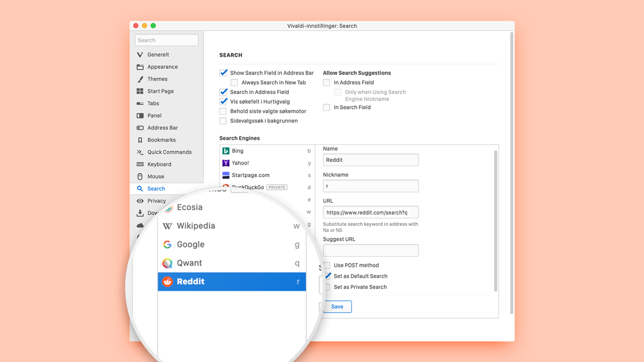Enable Always Search in New Tab

pos(234,83)
